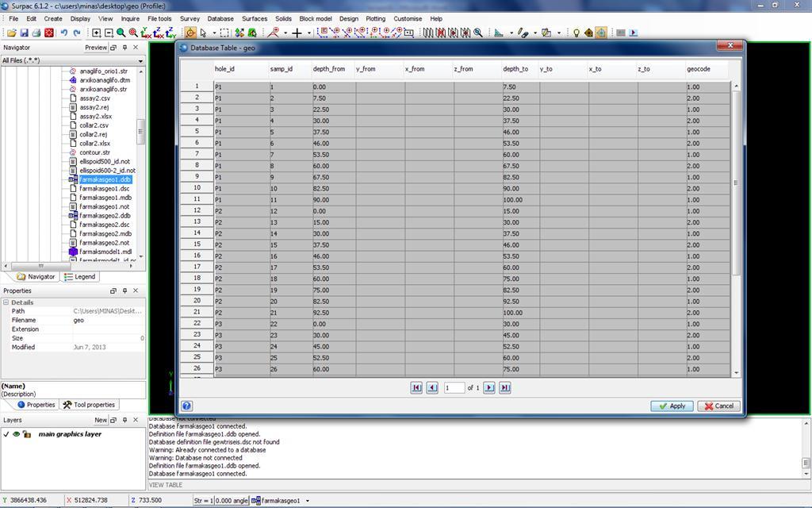Click the New button in Layers panel
Image resolution: width=812 pixels, height=508 pixels.
[x=101, y=420]
